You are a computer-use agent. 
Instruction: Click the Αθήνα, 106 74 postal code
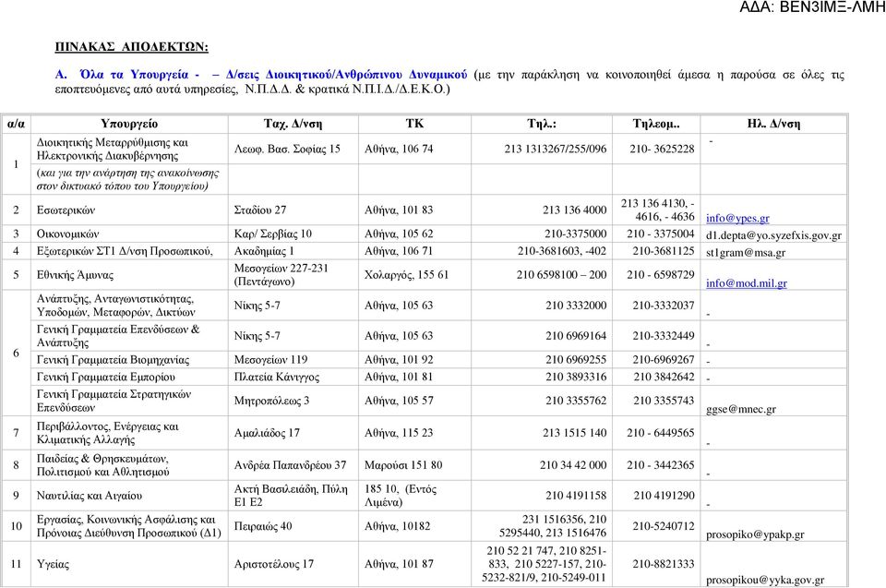pos(399,150)
